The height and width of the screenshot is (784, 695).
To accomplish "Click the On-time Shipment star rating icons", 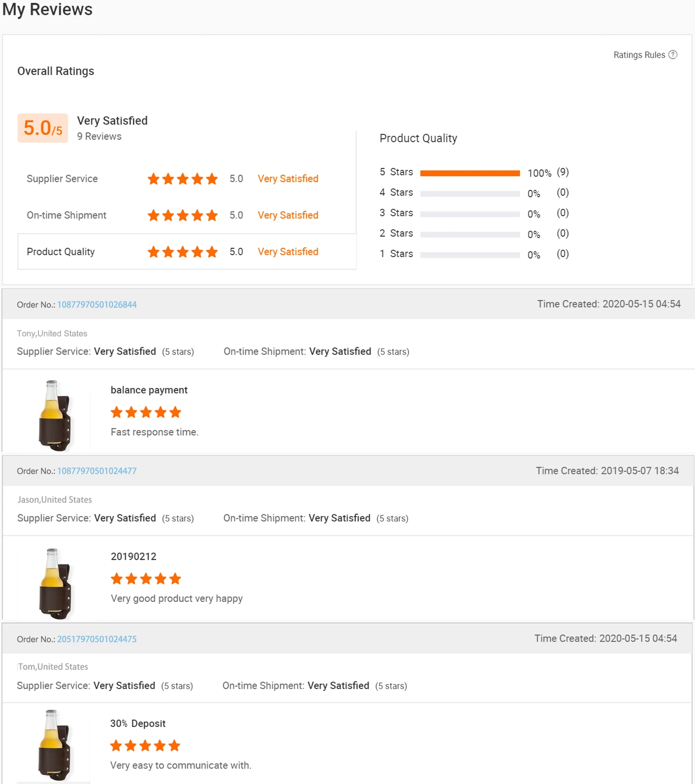I will pos(183,215).
